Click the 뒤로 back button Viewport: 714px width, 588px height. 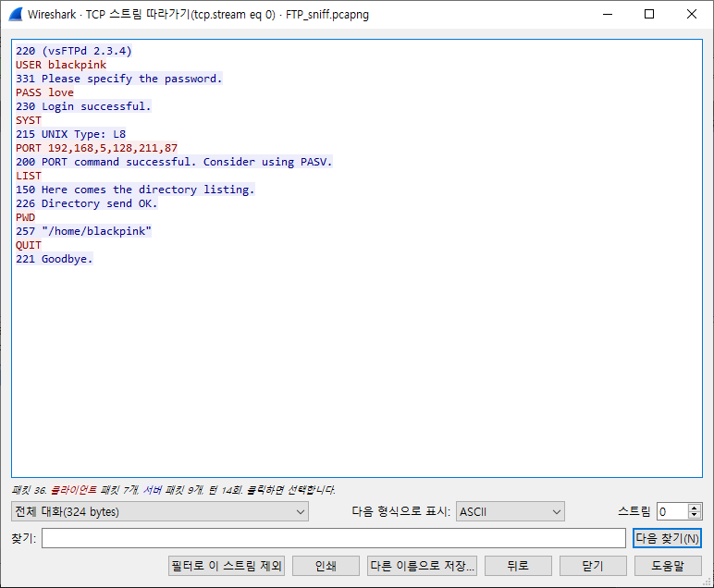pos(518,566)
